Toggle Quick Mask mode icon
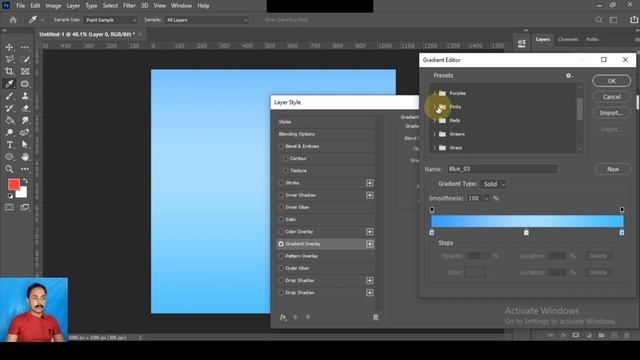 coord(9,207)
